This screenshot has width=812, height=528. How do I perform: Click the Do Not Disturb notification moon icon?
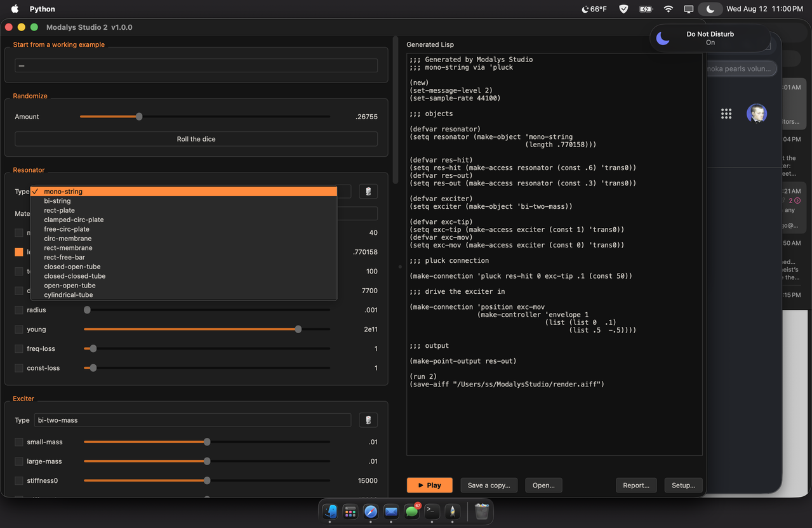[663, 38]
